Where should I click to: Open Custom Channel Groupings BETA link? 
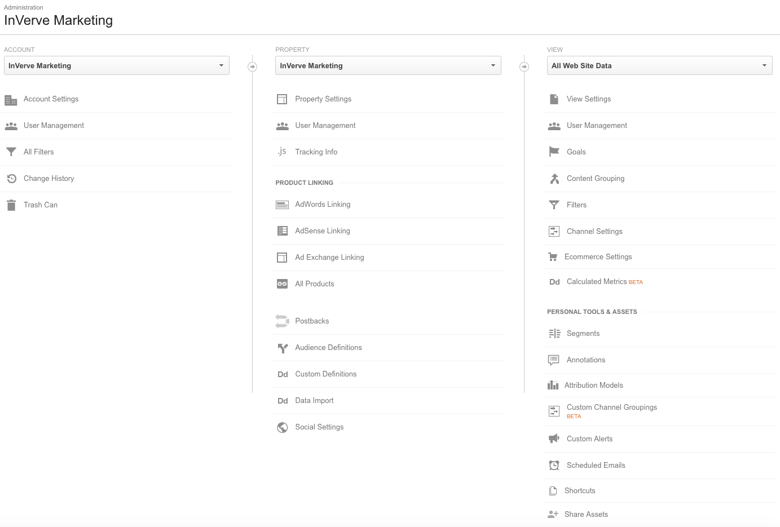612,411
